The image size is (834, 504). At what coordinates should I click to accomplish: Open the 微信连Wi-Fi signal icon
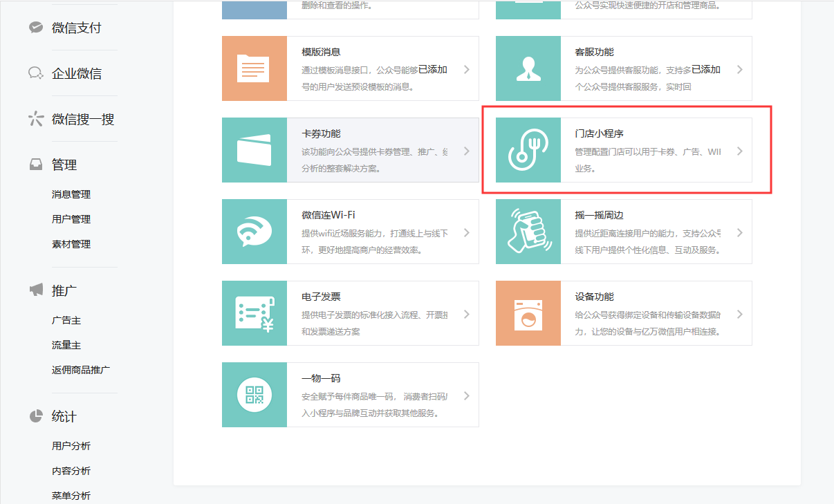click(254, 232)
